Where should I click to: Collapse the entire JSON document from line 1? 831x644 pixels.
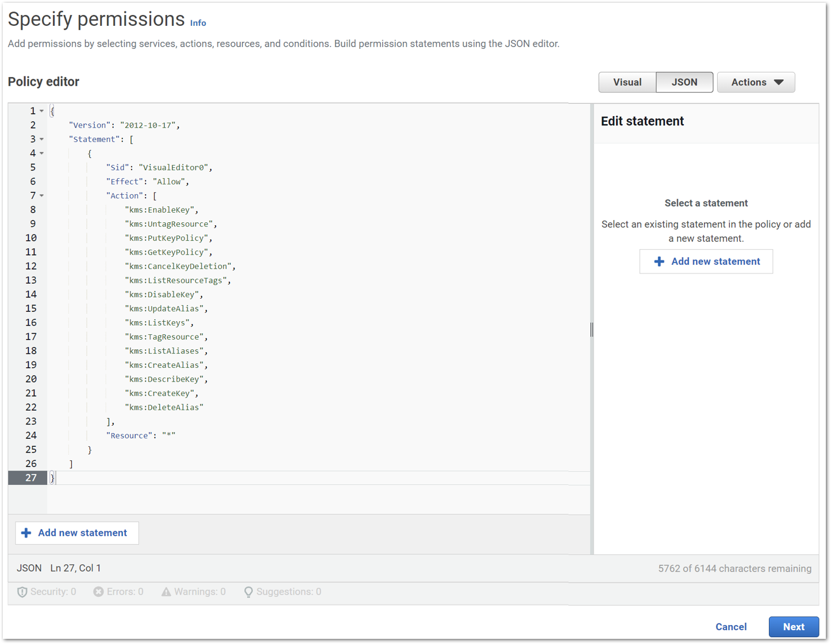[x=41, y=110]
